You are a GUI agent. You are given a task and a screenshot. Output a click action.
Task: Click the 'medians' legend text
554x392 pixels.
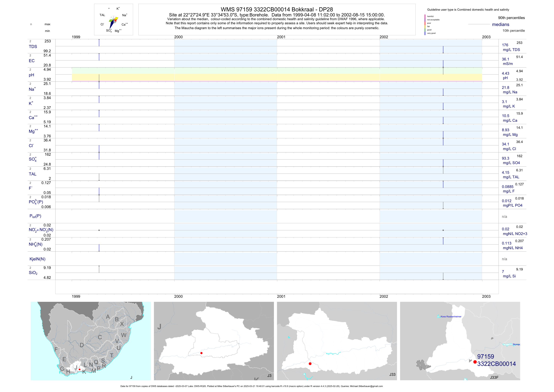click(x=501, y=24)
